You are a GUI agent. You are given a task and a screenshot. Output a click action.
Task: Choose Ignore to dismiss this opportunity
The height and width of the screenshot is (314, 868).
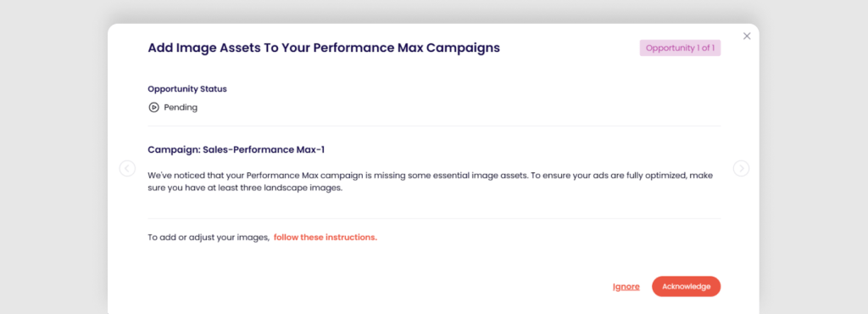click(x=626, y=286)
